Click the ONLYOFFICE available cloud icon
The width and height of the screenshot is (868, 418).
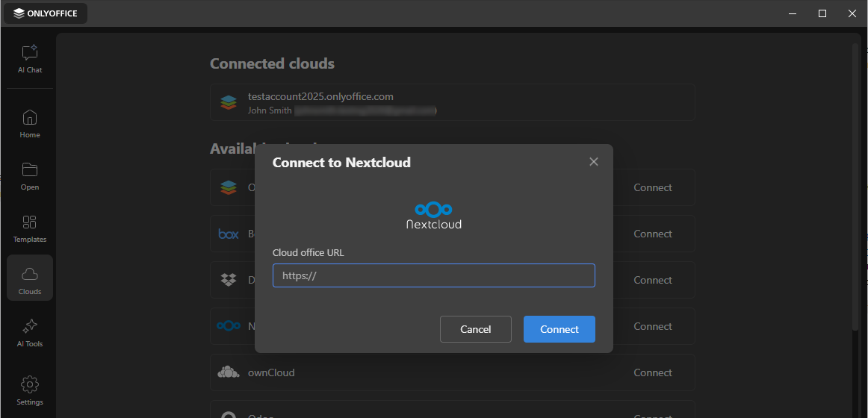228,187
